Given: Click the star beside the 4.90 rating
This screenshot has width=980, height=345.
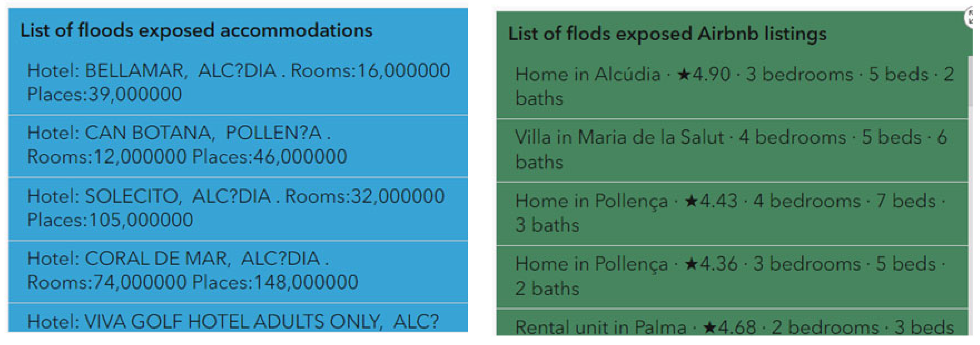Looking at the screenshot, I should coord(684,75).
